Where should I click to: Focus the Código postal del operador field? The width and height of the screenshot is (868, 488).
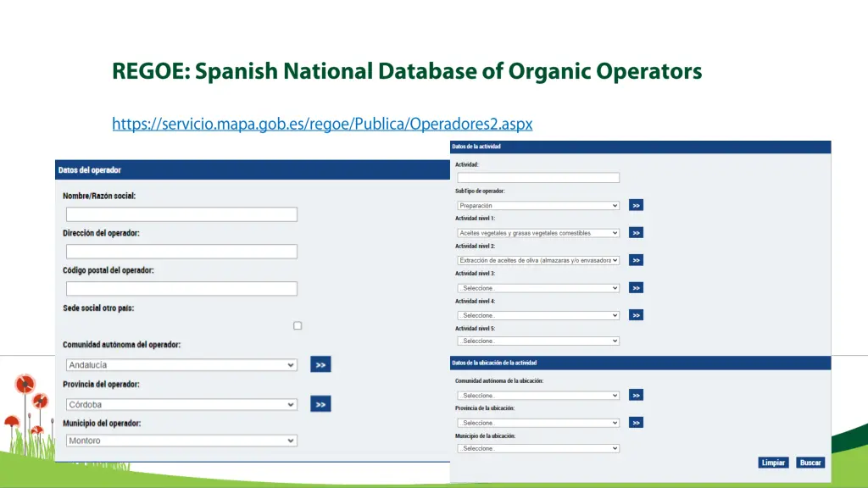181,289
